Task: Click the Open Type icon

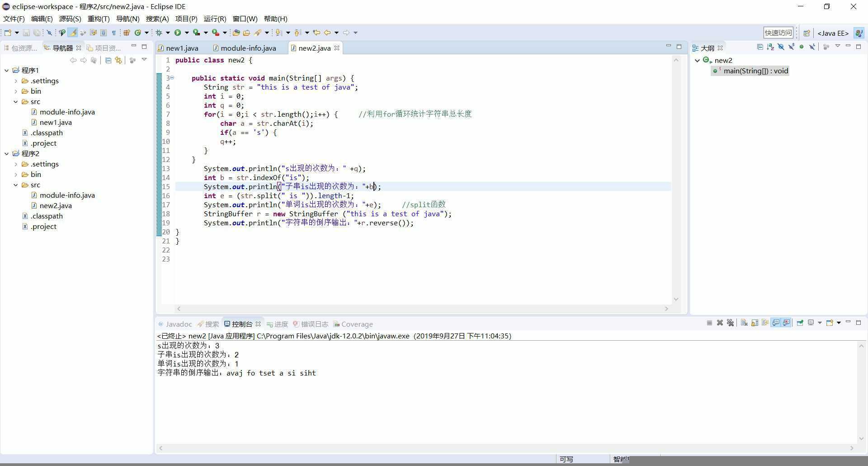Action: [x=236, y=33]
